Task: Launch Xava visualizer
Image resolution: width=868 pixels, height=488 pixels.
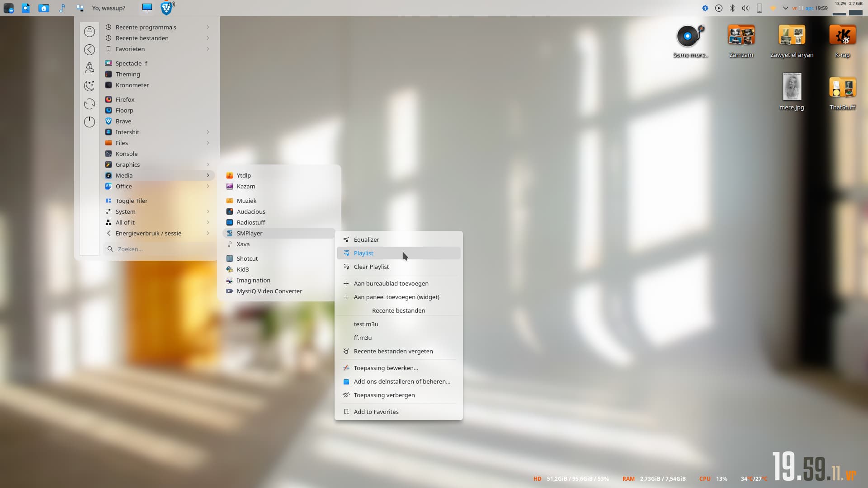Action: 279,244
